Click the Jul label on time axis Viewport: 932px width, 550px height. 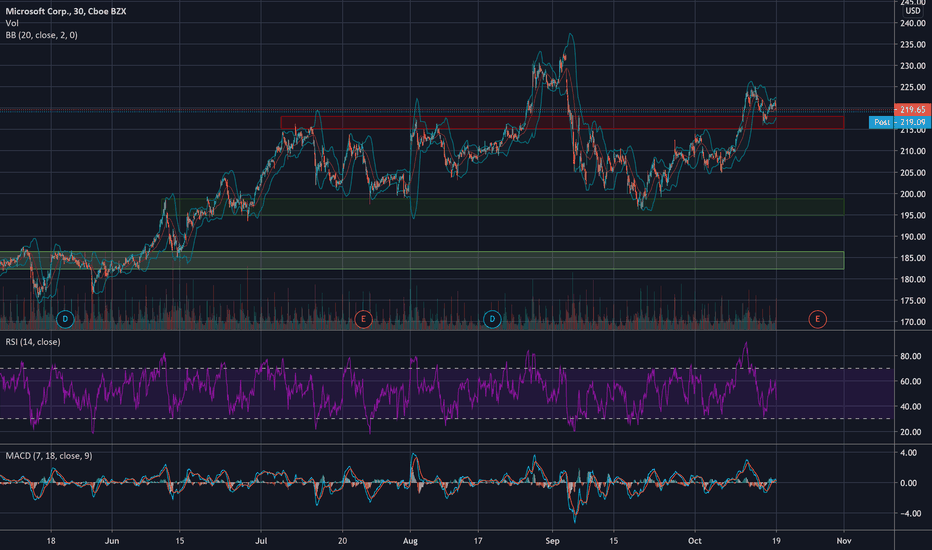point(261,541)
